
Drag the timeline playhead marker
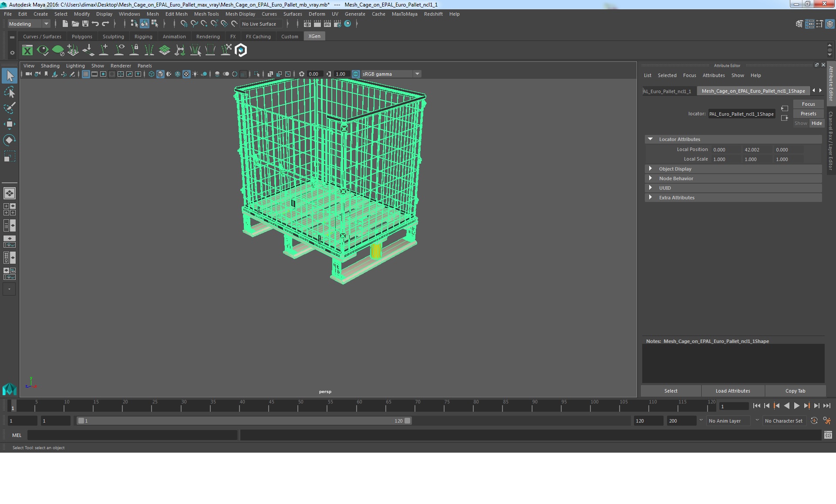click(12, 406)
